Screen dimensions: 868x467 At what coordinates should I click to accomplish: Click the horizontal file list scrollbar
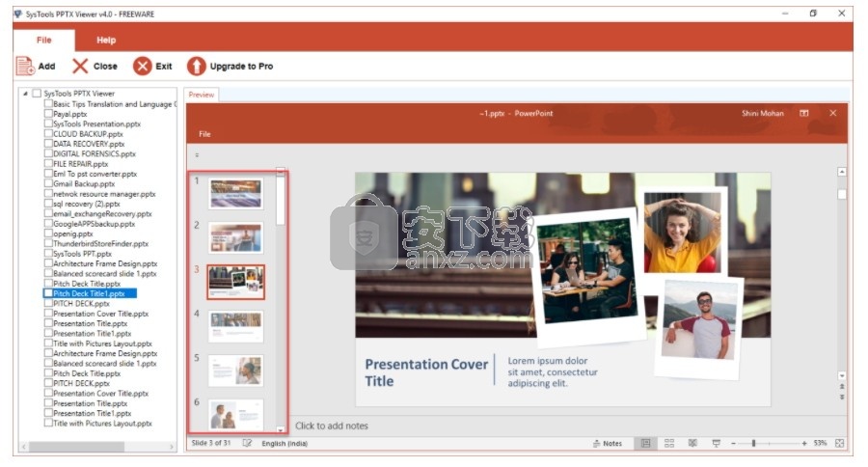coord(76,446)
